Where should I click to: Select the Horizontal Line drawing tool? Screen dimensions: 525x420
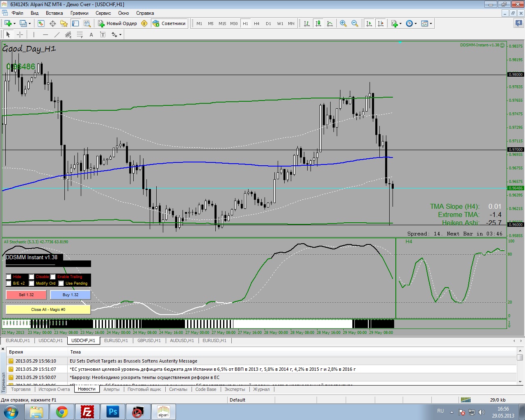46,34
